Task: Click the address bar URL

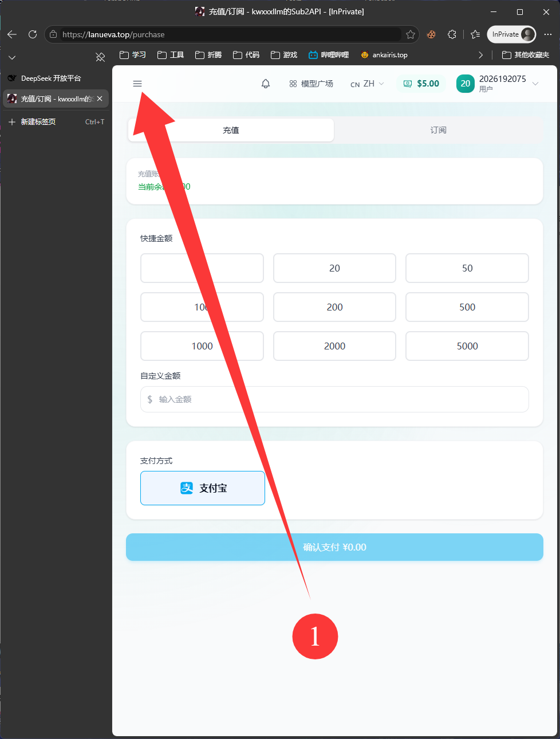Action: (113, 34)
